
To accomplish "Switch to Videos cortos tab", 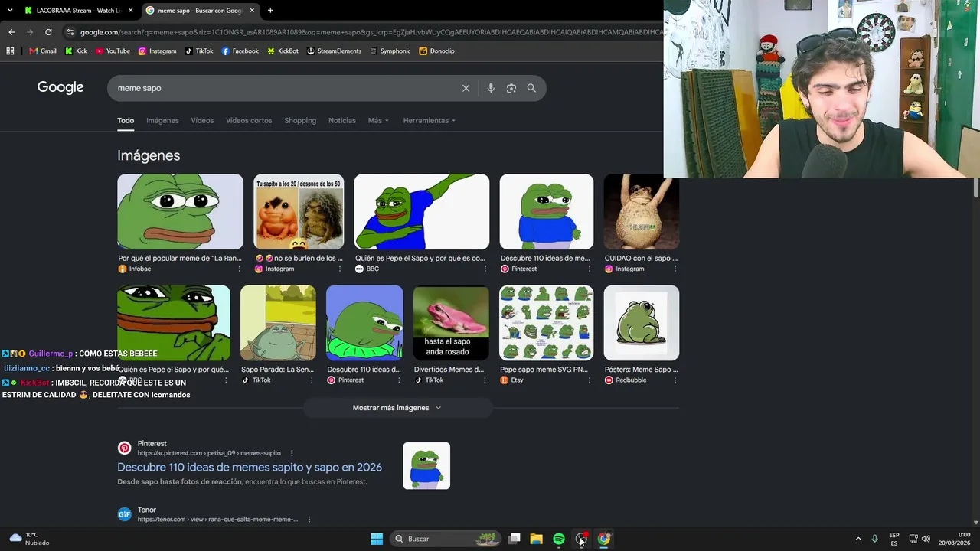I will pos(249,121).
